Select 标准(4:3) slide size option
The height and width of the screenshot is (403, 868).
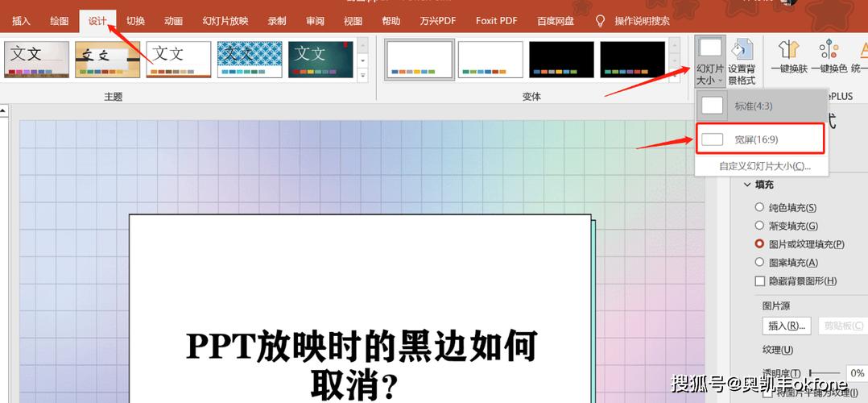point(761,106)
